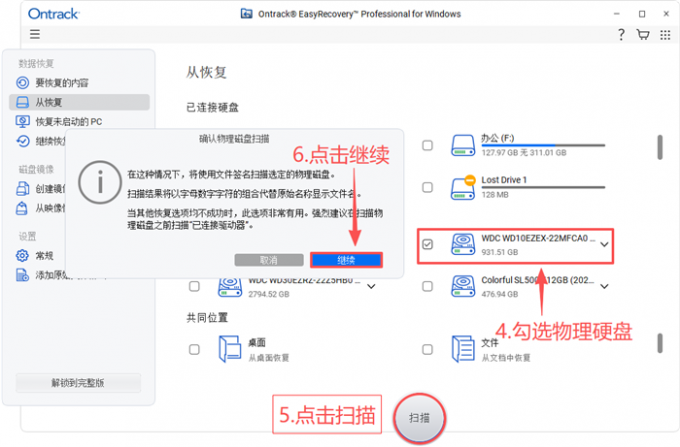The width and height of the screenshot is (680, 447).
Task: Click the info icon in the dialog
Action: [x=100, y=183]
